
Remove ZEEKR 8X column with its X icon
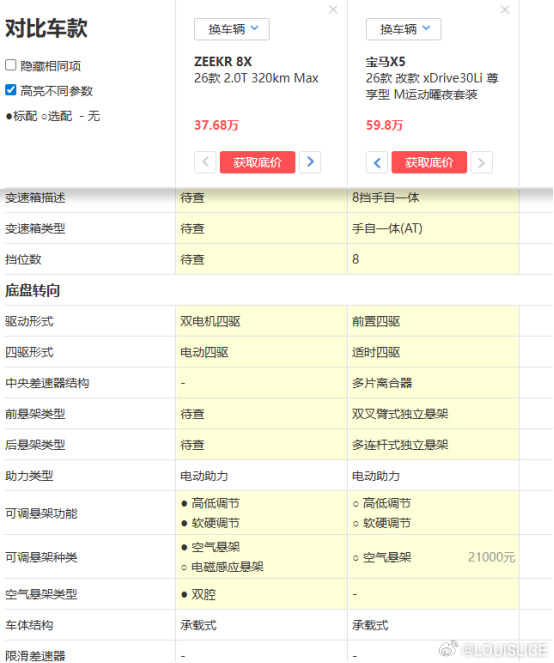(333, 9)
